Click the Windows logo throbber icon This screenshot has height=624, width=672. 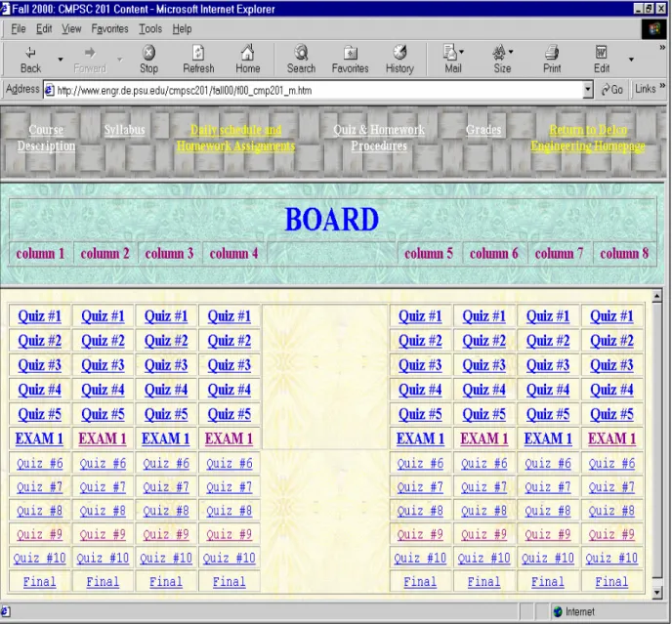tap(654, 28)
